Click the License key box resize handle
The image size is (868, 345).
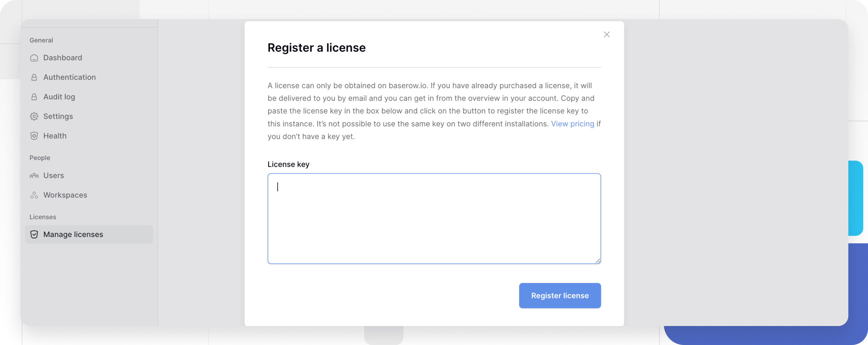pos(598,261)
